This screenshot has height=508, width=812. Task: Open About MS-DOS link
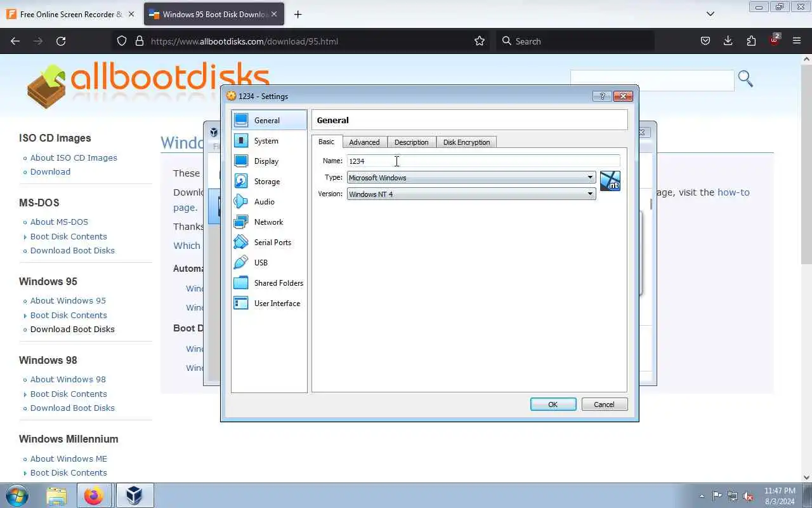click(x=59, y=222)
